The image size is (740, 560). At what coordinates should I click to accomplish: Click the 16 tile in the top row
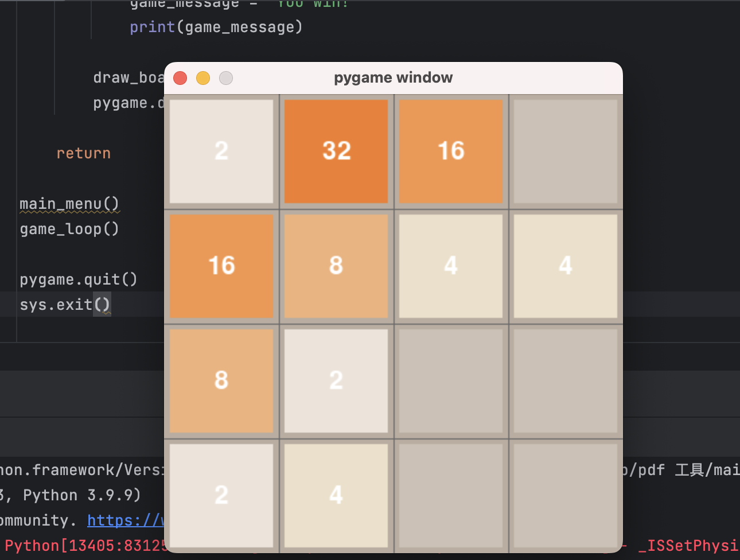pos(451,151)
